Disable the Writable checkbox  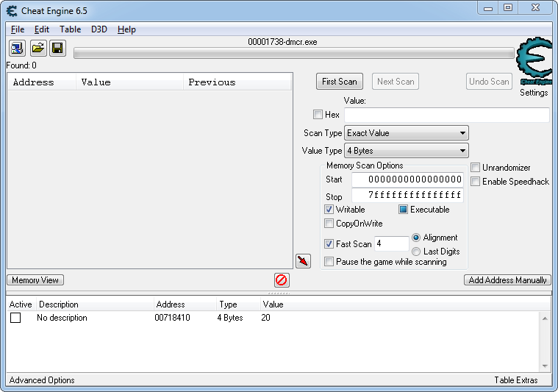click(x=329, y=210)
